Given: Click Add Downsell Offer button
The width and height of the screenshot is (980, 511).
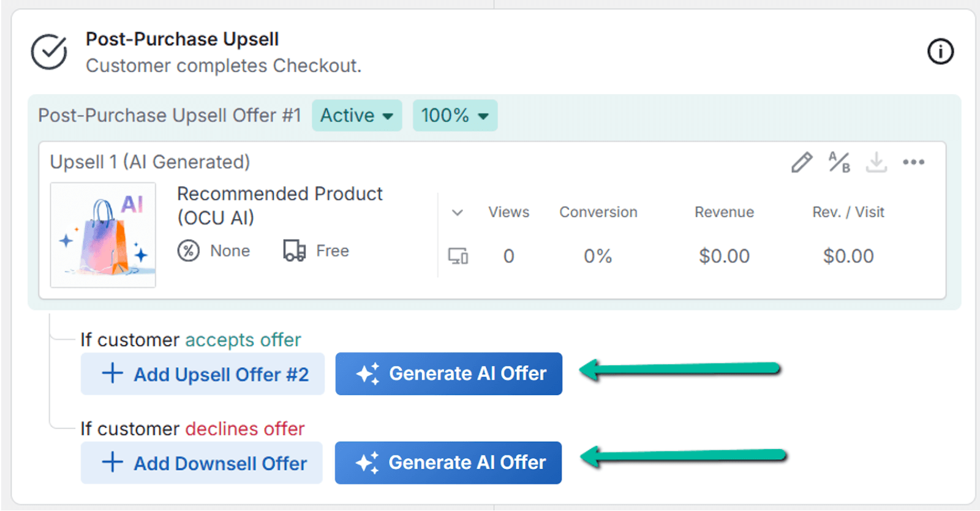Looking at the screenshot, I should pyautogui.click(x=202, y=463).
